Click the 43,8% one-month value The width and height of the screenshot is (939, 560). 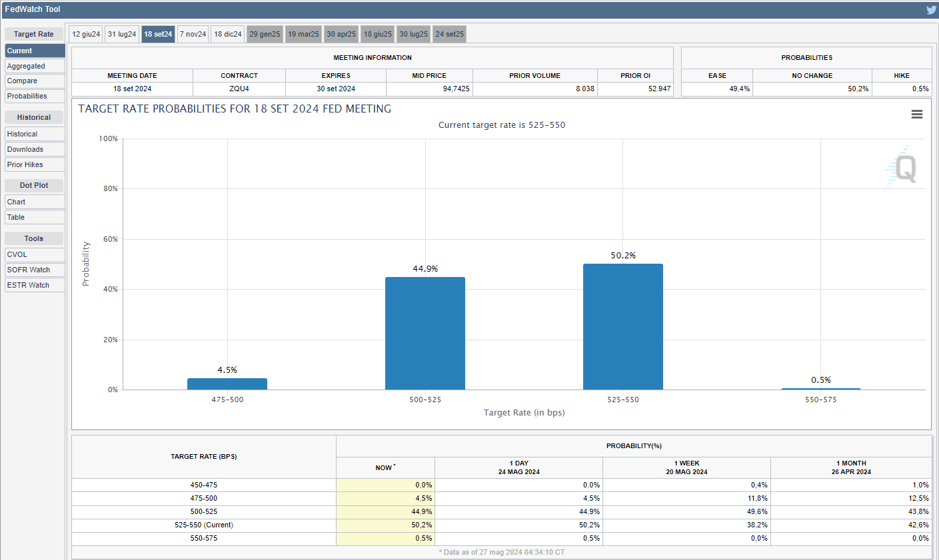(x=918, y=511)
